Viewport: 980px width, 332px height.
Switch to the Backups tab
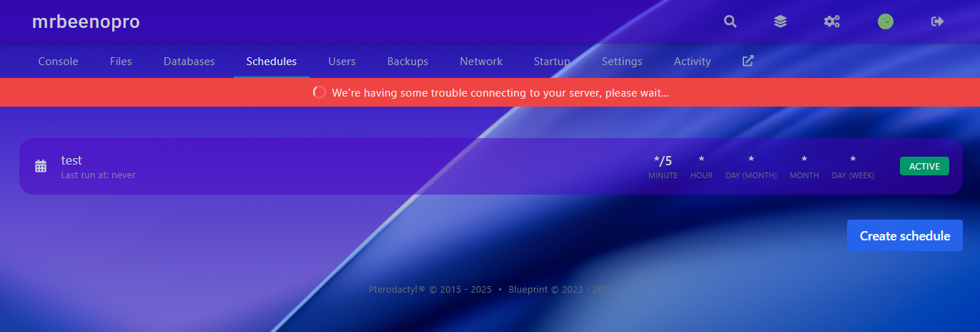pyautogui.click(x=407, y=62)
